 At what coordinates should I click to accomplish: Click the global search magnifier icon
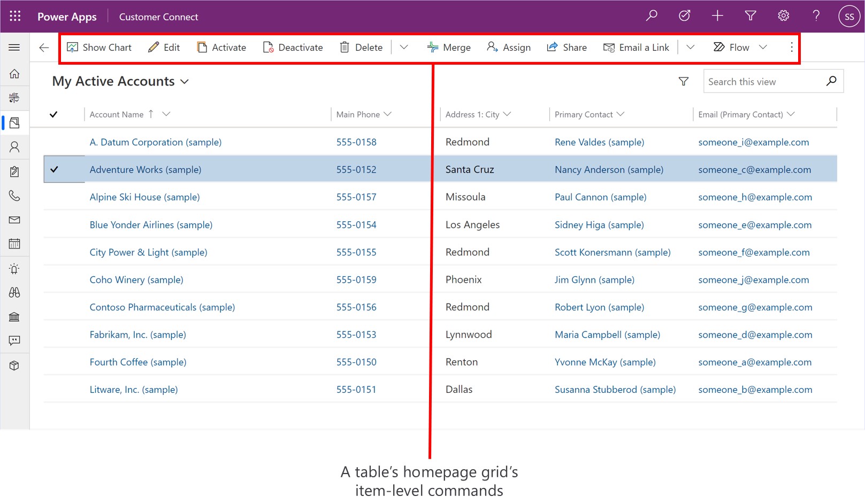point(652,16)
